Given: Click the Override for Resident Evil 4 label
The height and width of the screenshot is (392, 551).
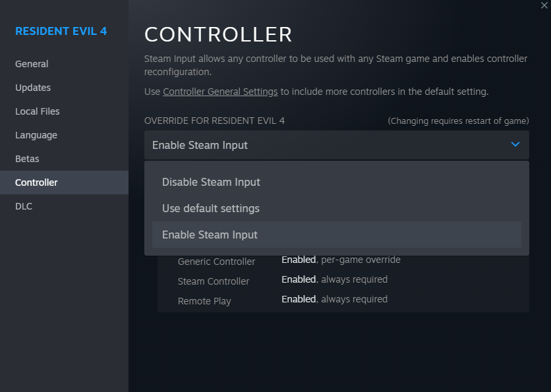Looking at the screenshot, I should coord(214,121).
